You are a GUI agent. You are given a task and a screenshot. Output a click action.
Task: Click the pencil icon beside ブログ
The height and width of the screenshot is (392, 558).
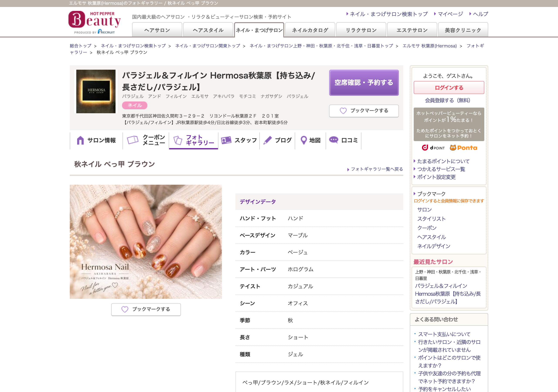[267, 140]
